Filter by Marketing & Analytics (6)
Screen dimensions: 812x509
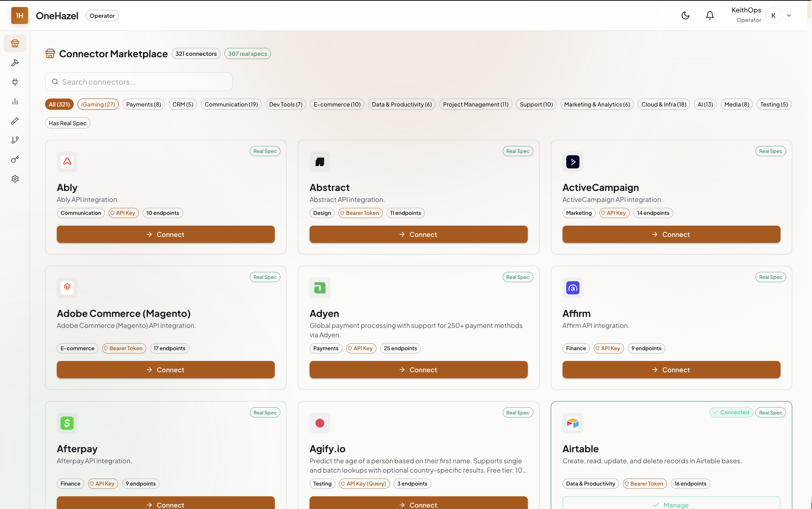(597, 104)
